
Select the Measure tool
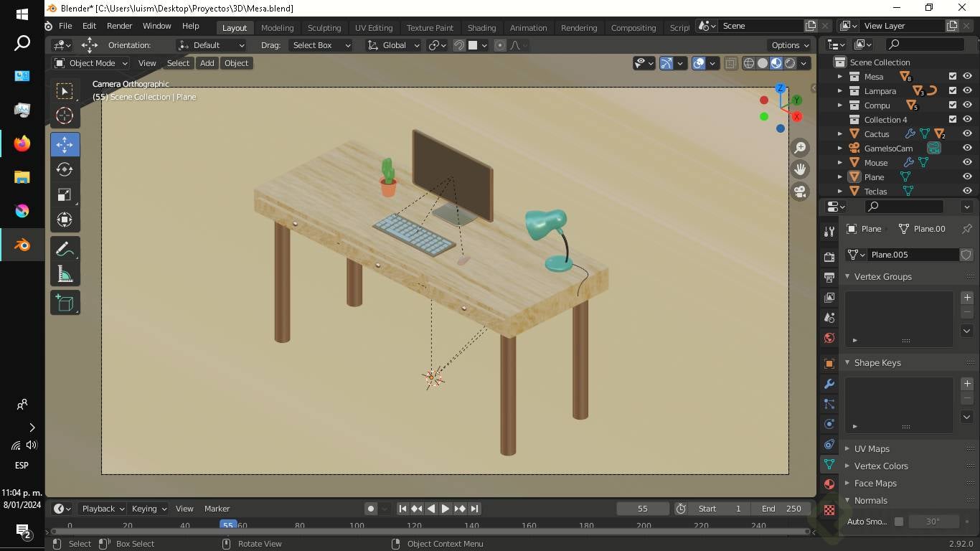click(65, 274)
